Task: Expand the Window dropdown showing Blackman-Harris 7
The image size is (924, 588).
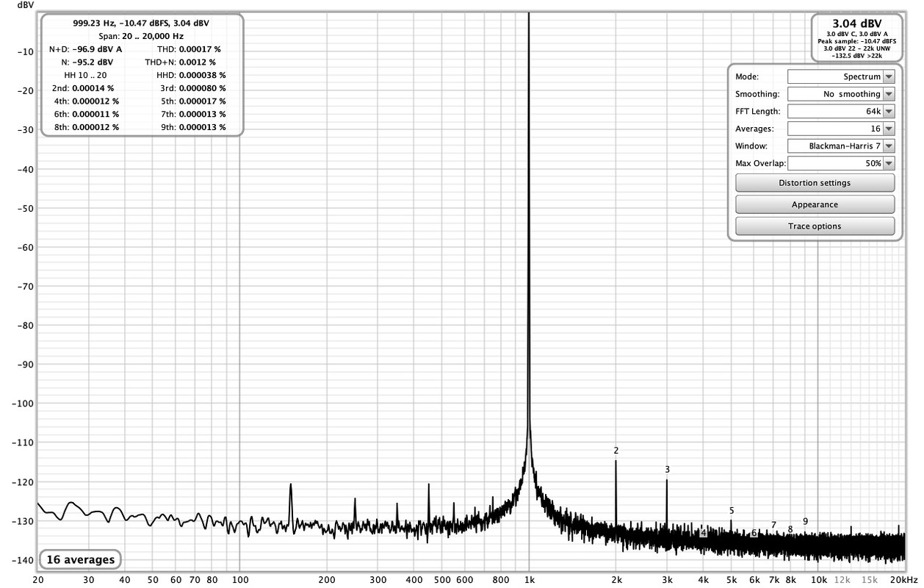Action: [841, 146]
